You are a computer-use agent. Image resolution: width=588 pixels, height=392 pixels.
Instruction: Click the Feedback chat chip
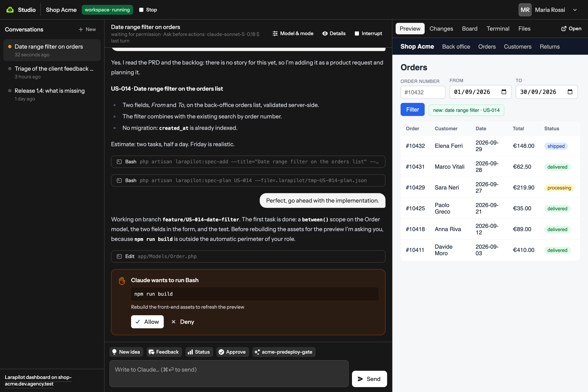click(164, 352)
